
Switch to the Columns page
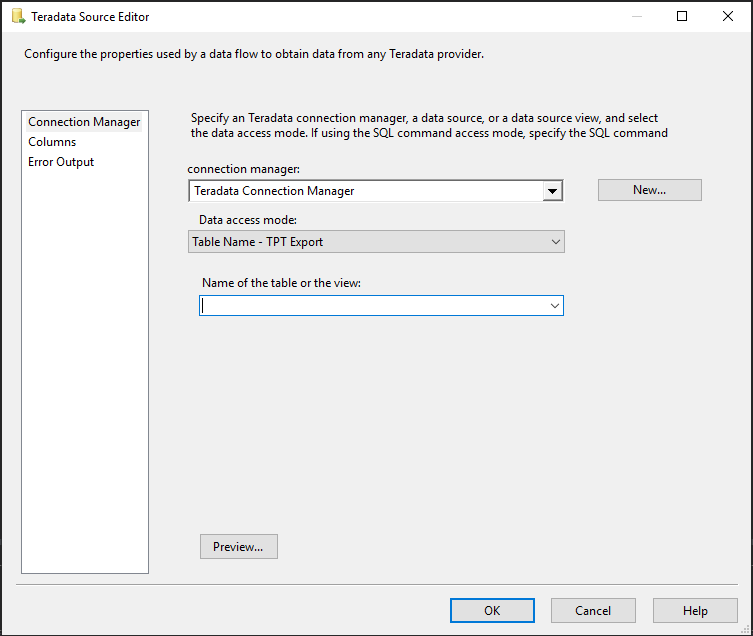pyautogui.click(x=52, y=142)
